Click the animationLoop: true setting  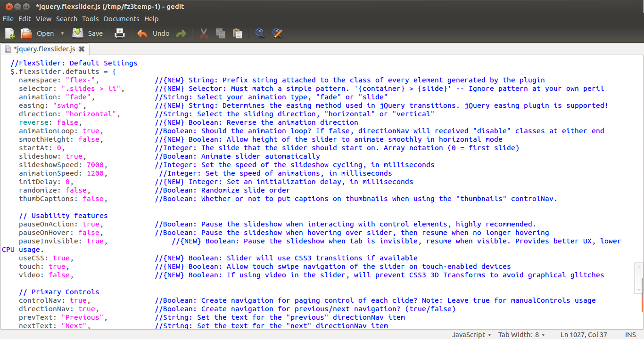click(x=61, y=131)
